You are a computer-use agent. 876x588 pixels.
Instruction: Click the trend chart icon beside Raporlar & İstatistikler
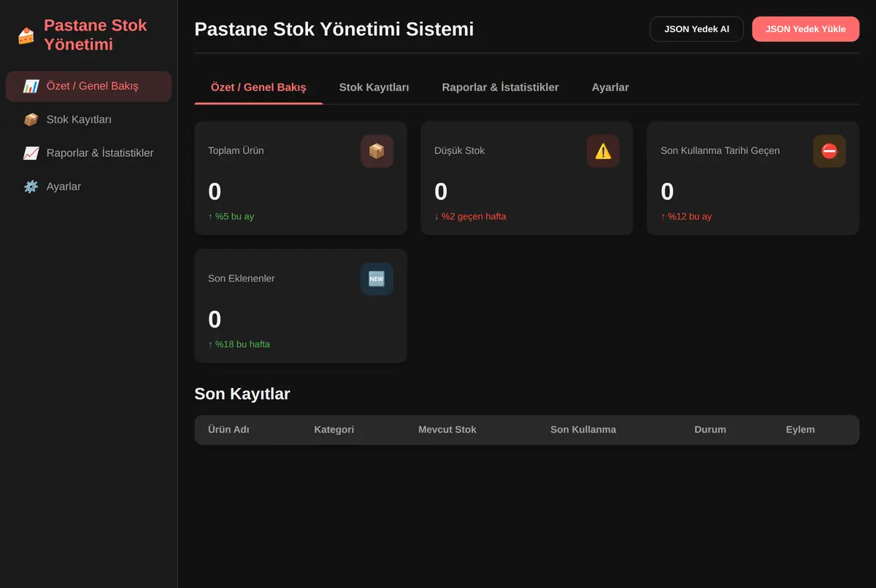point(31,153)
